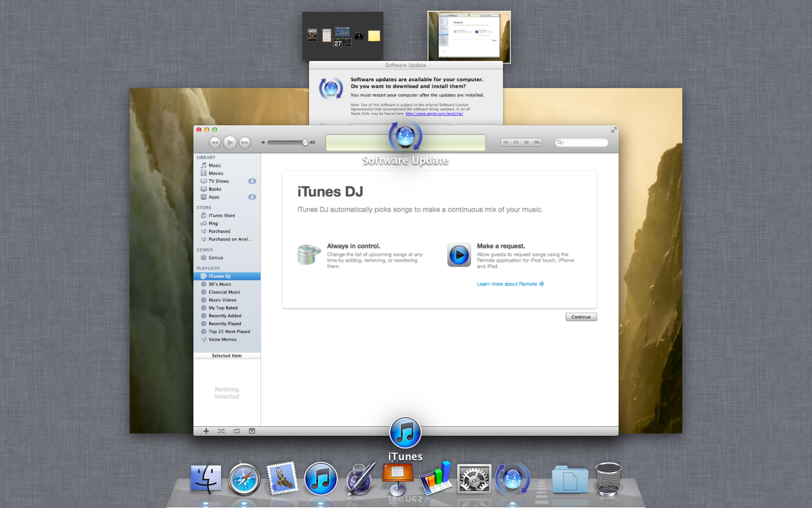Click the iTunes icon in the dock

[x=321, y=479]
